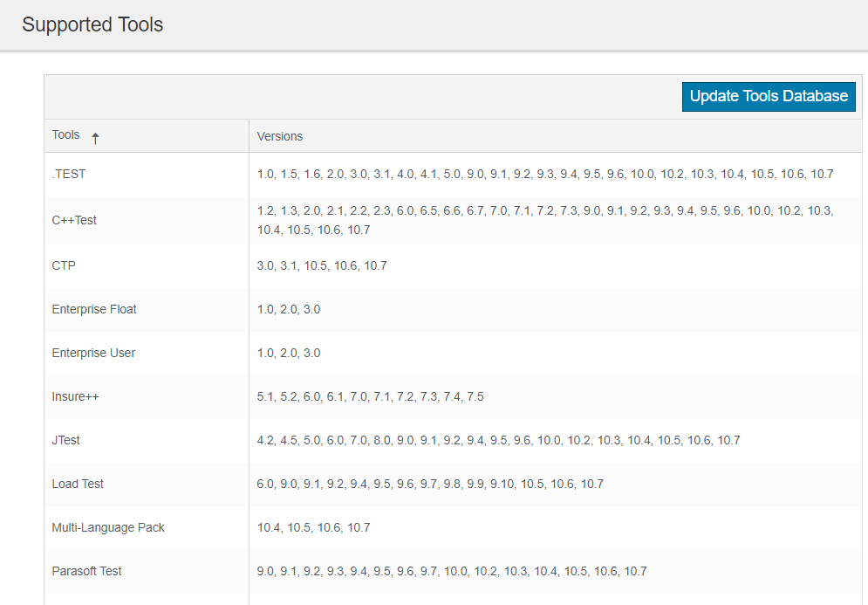Click CTP versions 3.0, 3.1, 10.5, 10.6, 10.7
This screenshot has width=868, height=605.
pyautogui.click(x=322, y=265)
